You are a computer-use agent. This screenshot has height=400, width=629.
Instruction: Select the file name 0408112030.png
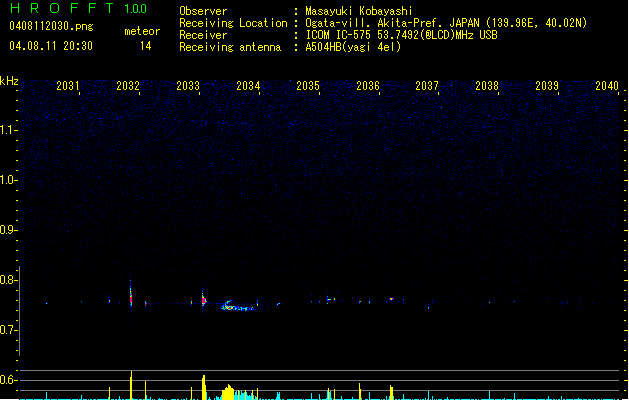pyautogui.click(x=51, y=26)
